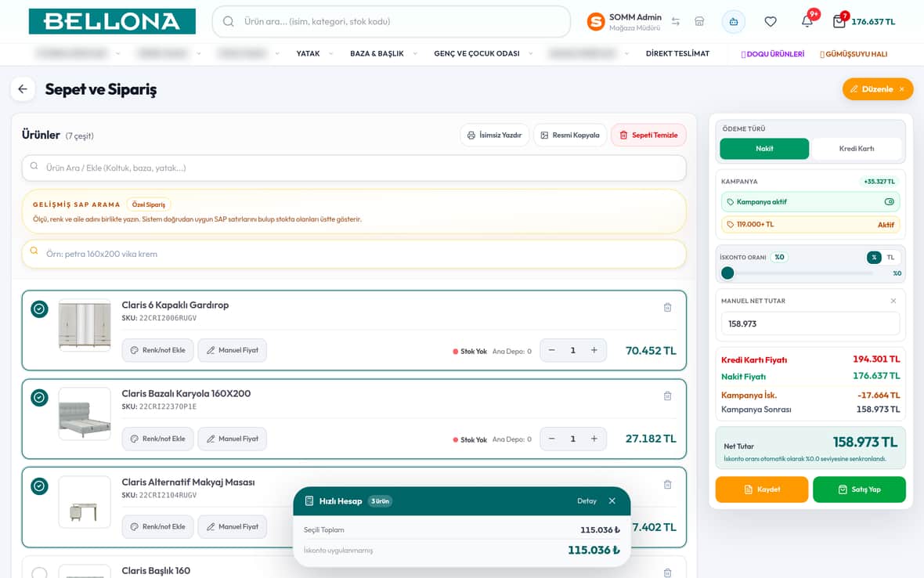Add Renk/not to Claris Alternatif Makyaj Masası
Screen dimensions: 924x578
pos(157,527)
